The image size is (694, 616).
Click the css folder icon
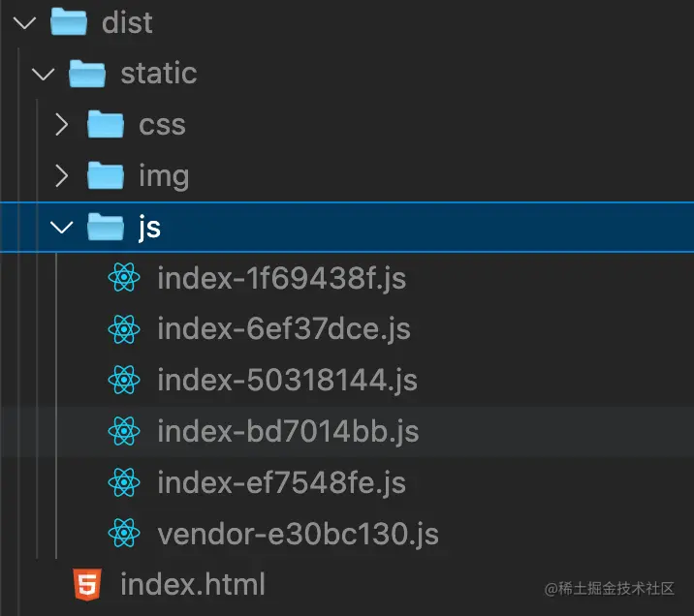[106, 124]
